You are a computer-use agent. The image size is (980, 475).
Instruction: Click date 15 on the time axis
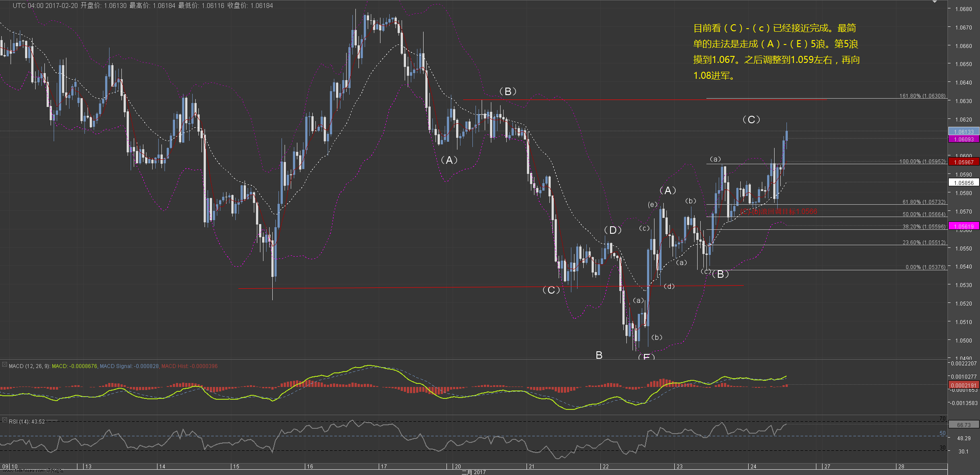(x=236, y=466)
